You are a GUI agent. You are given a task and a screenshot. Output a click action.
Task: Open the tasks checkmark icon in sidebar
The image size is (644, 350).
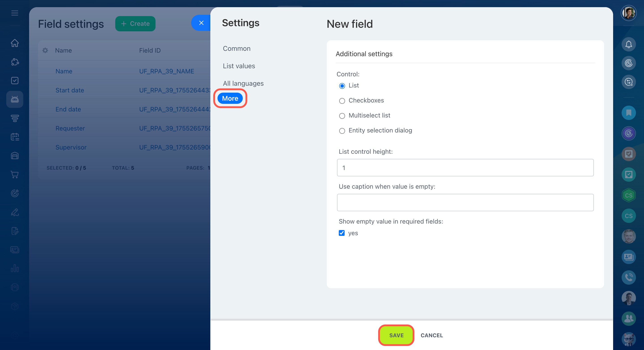point(15,81)
